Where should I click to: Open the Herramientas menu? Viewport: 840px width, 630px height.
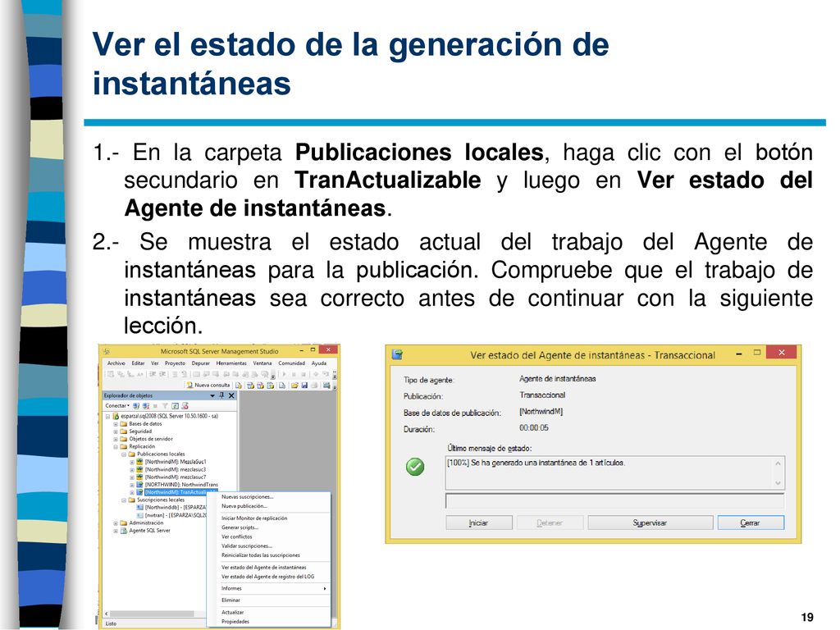click(231, 363)
